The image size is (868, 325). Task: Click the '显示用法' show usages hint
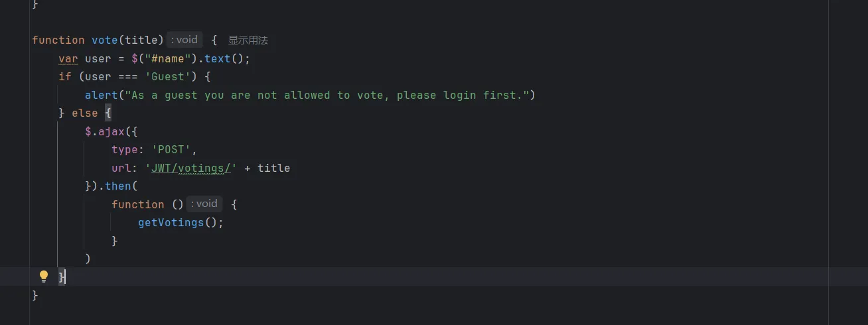pos(248,40)
